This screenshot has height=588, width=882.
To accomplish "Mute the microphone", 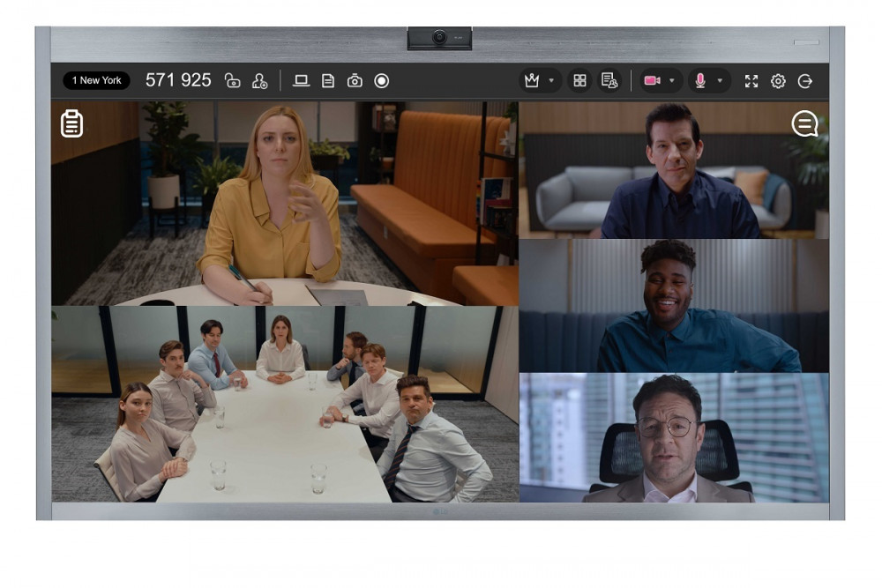I will 700,81.
